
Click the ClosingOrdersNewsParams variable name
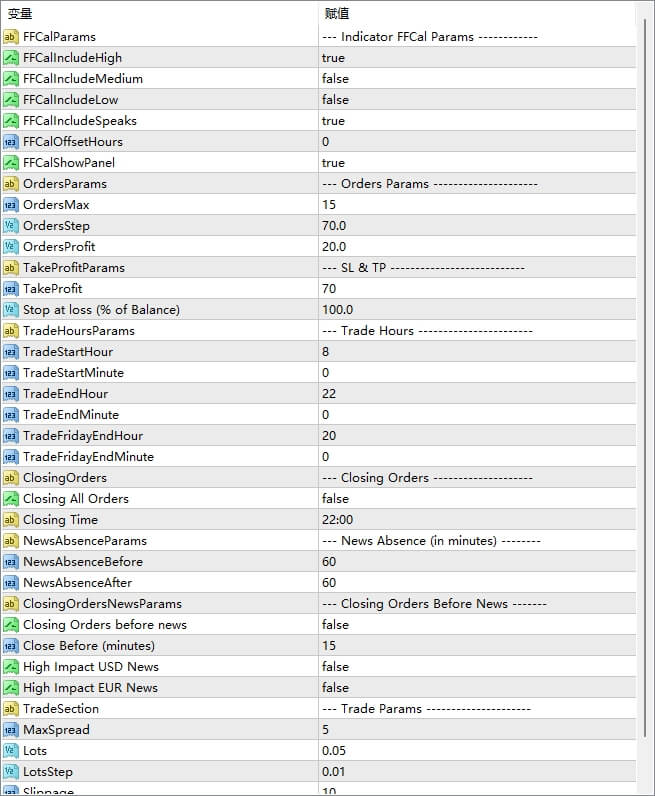tap(103, 604)
